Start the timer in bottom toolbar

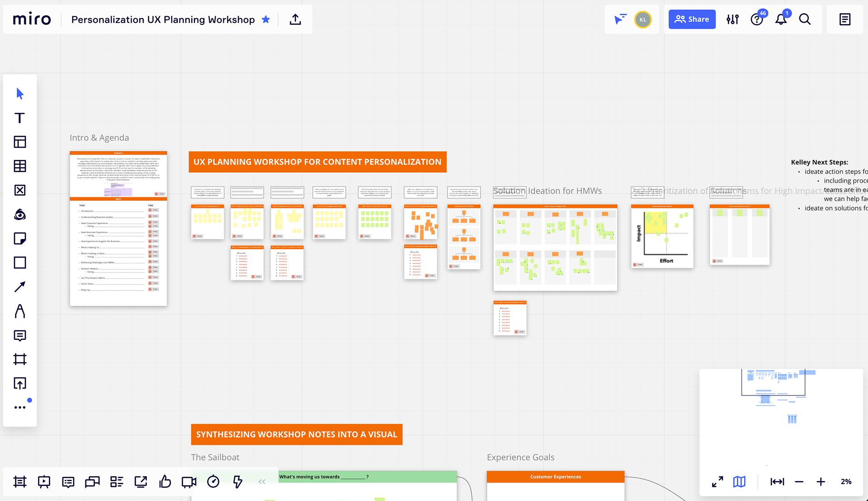(x=213, y=482)
